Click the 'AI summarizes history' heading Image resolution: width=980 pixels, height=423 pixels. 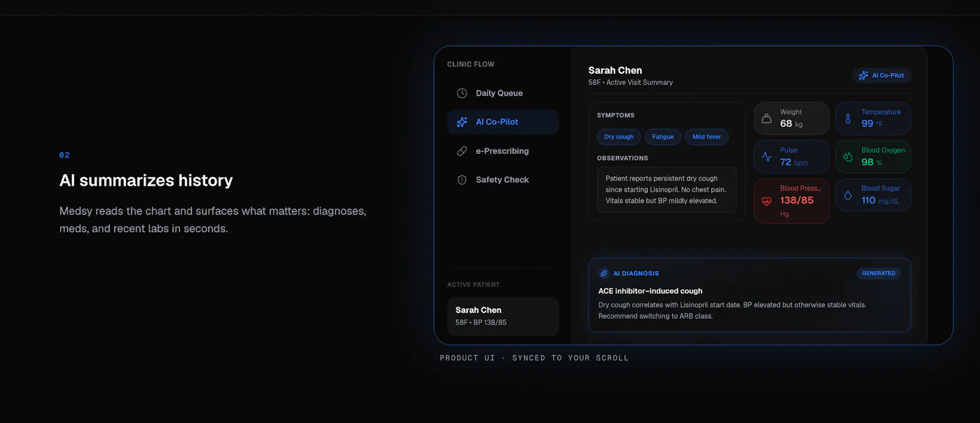(x=146, y=180)
